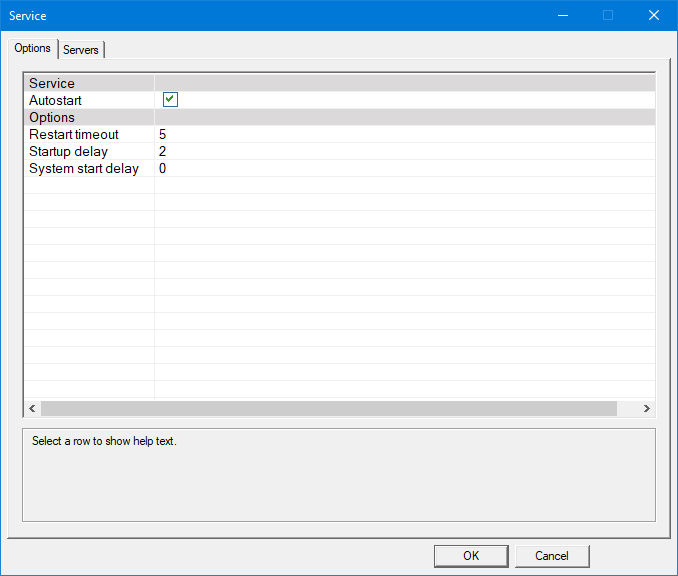
Task: Switch to the Servers tab
Action: coord(81,50)
